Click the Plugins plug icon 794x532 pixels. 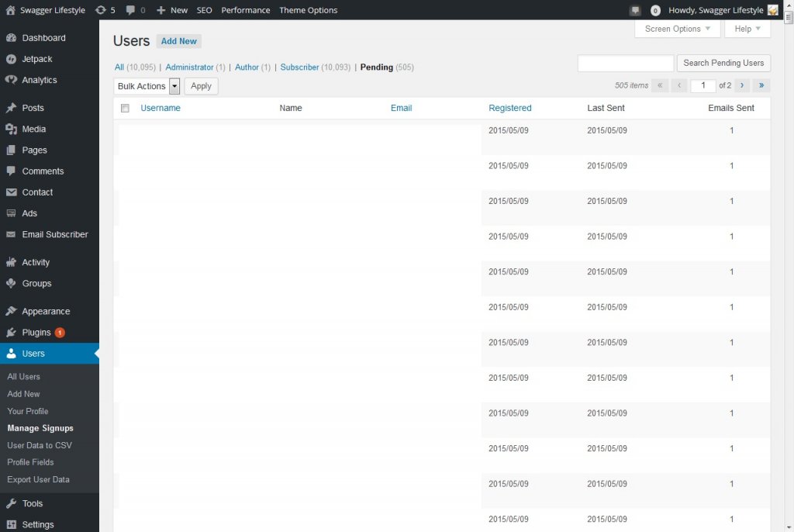click(x=11, y=333)
